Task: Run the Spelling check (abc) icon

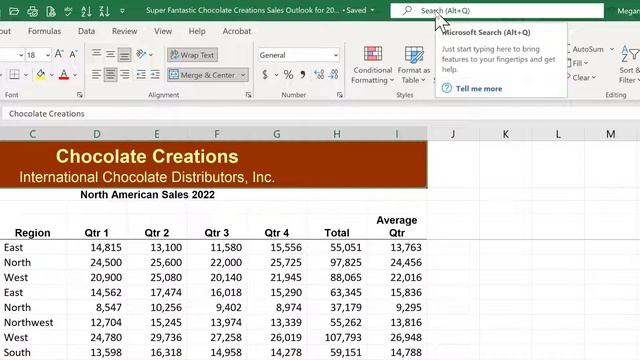Action: click(x=68, y=11)
